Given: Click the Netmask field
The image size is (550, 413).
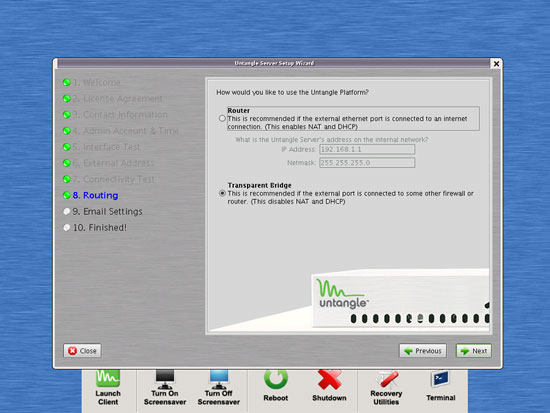Looking at the screenshot, I should [367, 163].
